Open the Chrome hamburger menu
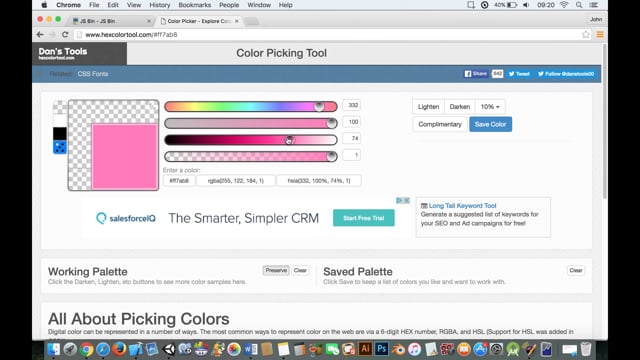This screenshot has height=360, width=640. tap(600, 35)
